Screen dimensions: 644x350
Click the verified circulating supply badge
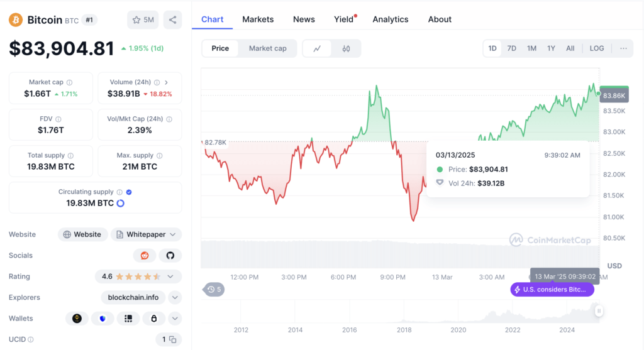click(129, 192)
